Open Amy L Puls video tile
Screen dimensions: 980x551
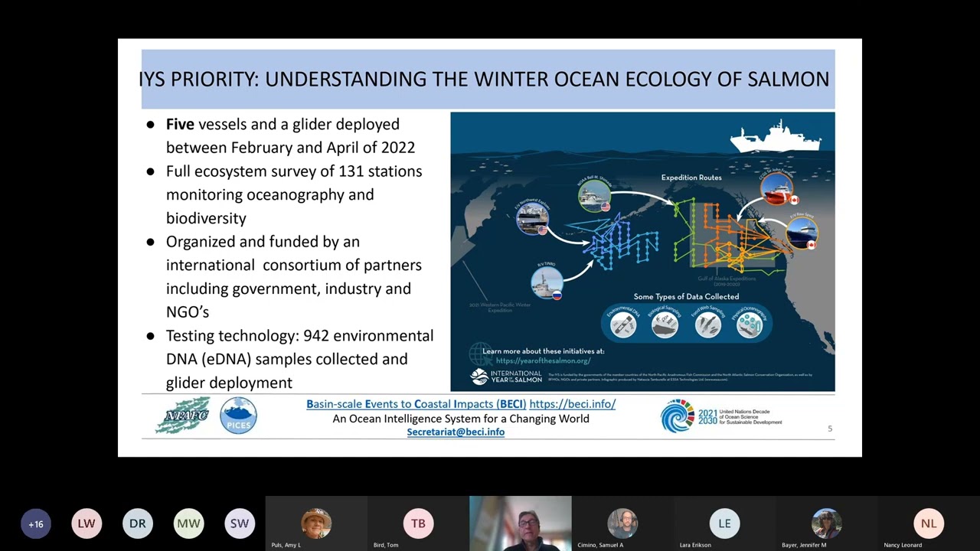click(x=316, y=523)
